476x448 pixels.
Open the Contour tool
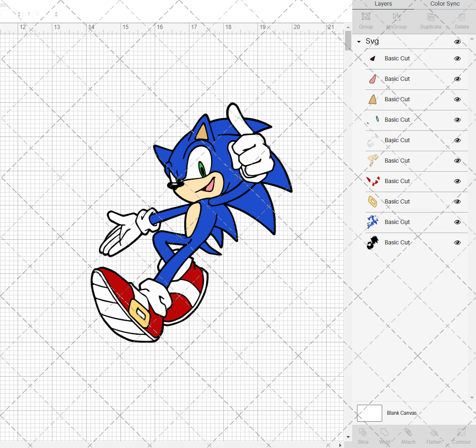[x=460, y=435]
